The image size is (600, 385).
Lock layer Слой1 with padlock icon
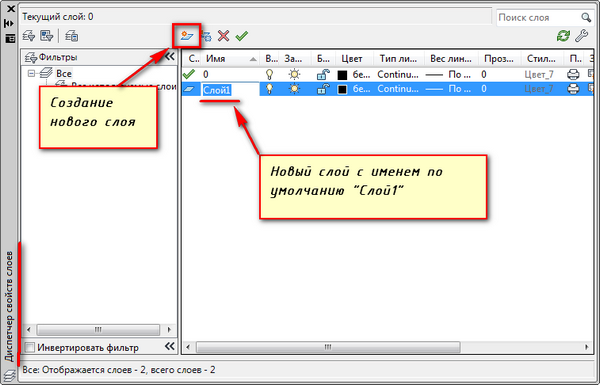click(x=323, y=89)
